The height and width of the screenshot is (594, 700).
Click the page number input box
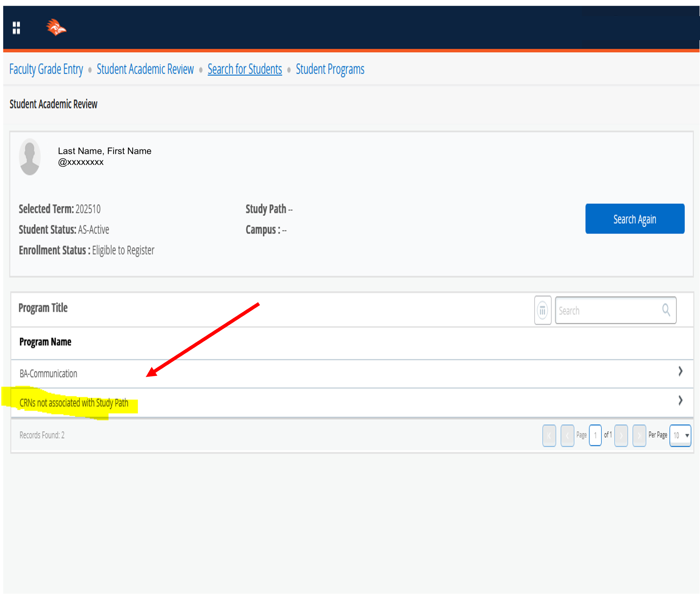point(595,435)
